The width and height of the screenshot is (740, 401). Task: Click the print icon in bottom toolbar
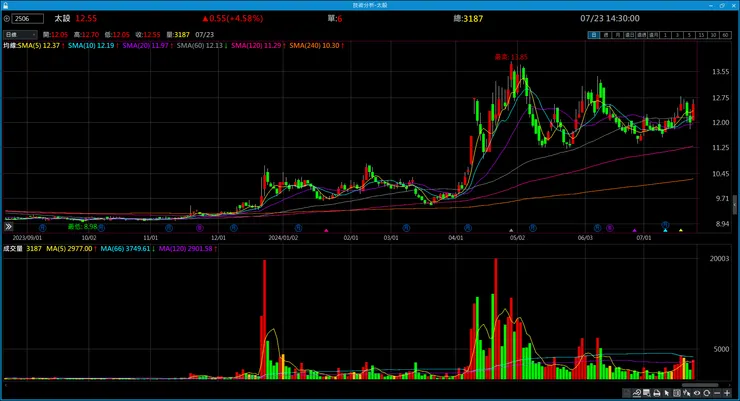[657, 393]
